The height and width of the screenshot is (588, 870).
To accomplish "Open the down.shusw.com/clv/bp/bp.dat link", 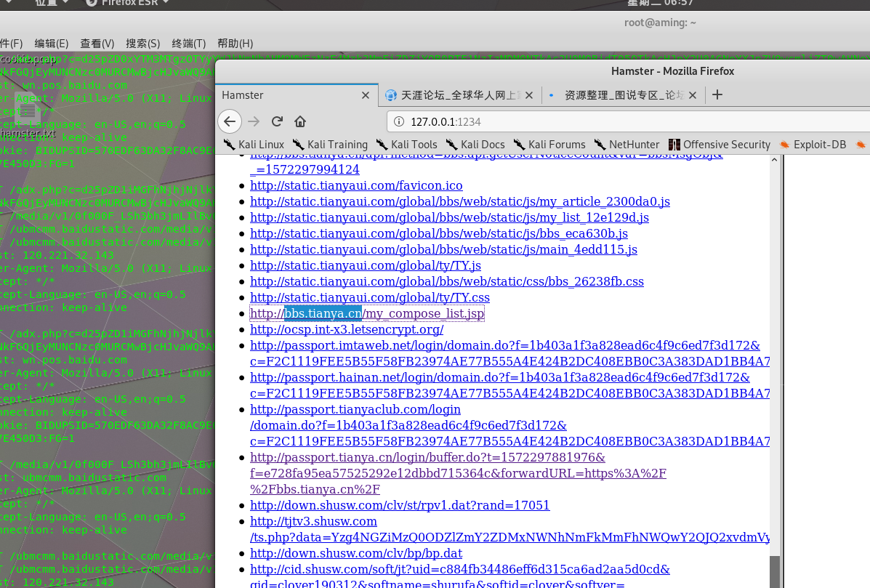I will point(355,554).
